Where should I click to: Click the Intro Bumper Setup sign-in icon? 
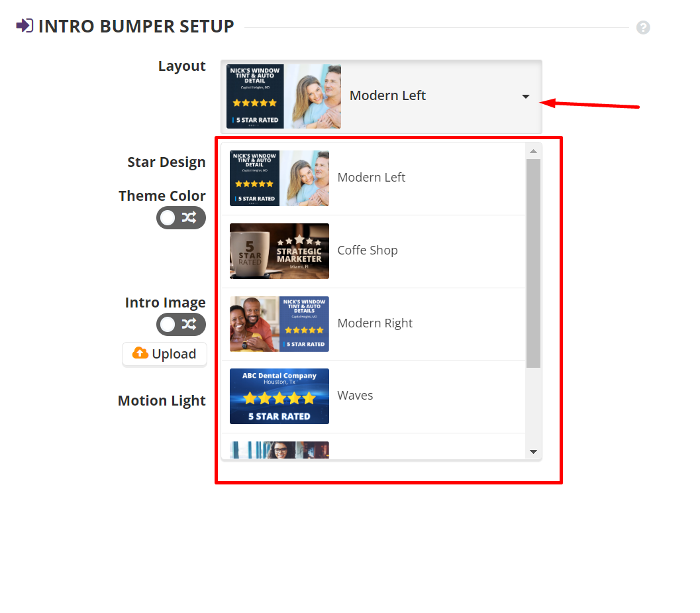25,25
